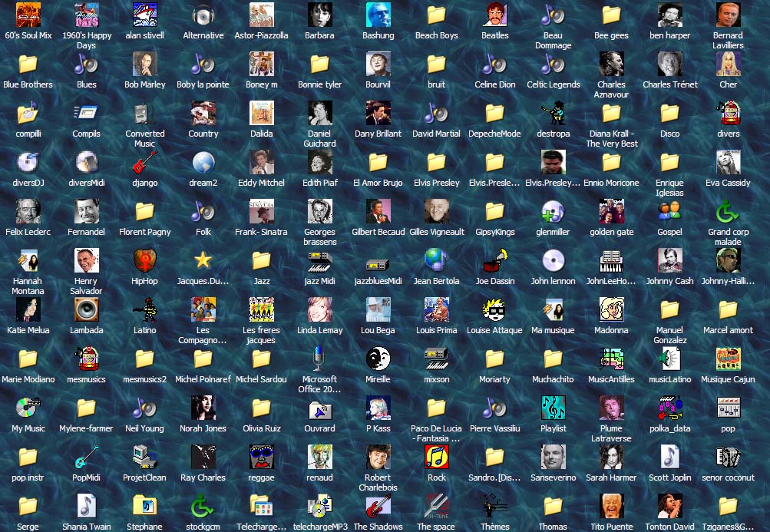Select the Lambada speaker icon

click(87, 309)
